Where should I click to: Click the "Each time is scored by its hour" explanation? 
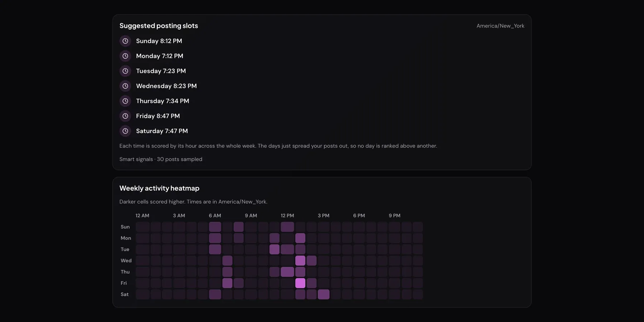[x=278, y=146]
